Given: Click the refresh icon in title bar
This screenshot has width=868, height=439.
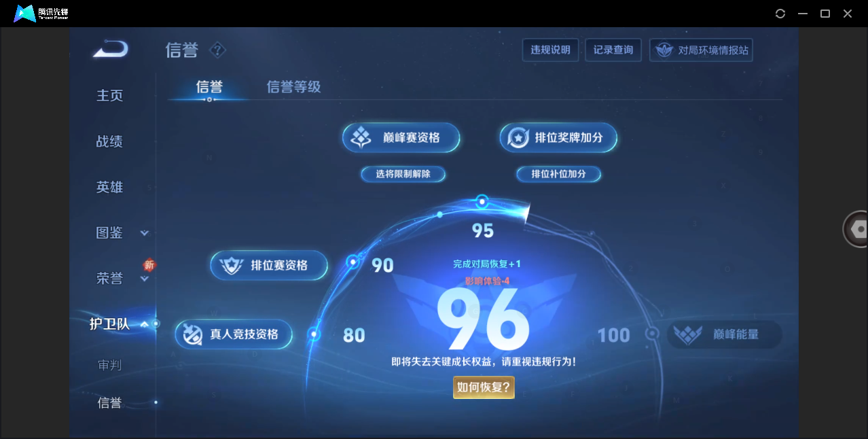Looking at the screenshot, I should point(780,14).
